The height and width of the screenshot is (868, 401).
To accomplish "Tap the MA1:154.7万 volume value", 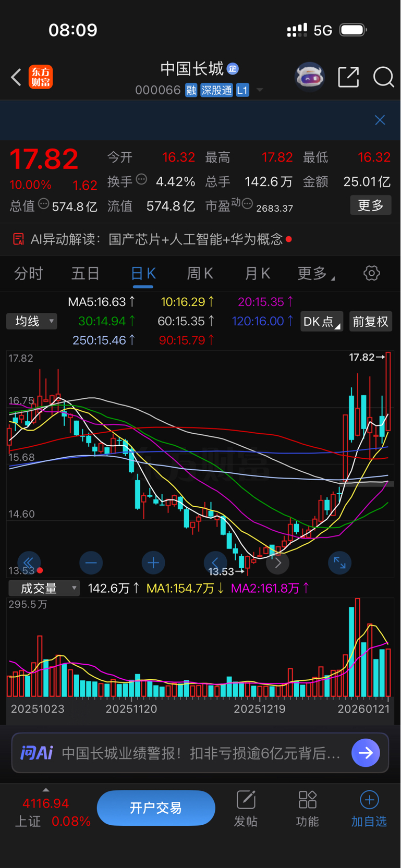I will [x=186, y=589].
